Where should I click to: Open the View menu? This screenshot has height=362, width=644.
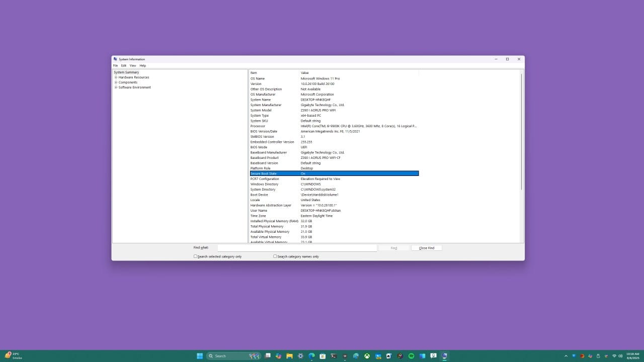click(x=133, y=65)
